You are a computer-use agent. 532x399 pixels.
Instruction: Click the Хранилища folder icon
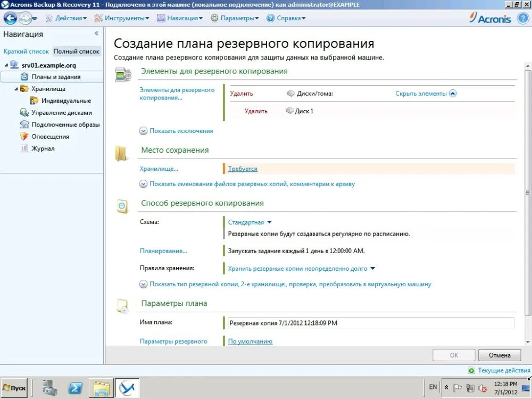coord(24,89)
